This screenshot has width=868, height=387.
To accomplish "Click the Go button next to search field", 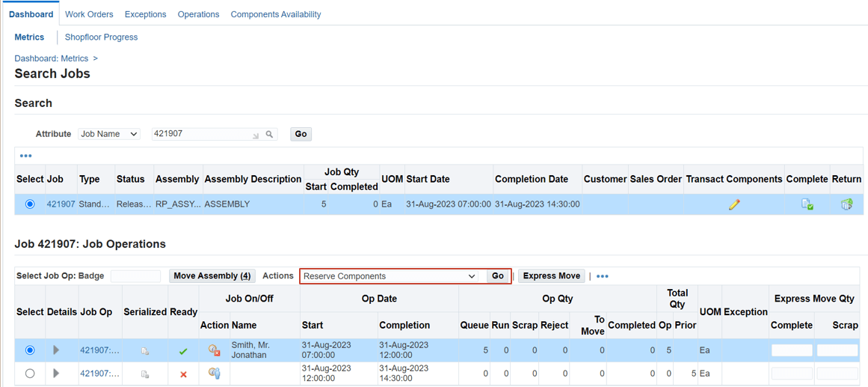I will (x=301, y=134).
